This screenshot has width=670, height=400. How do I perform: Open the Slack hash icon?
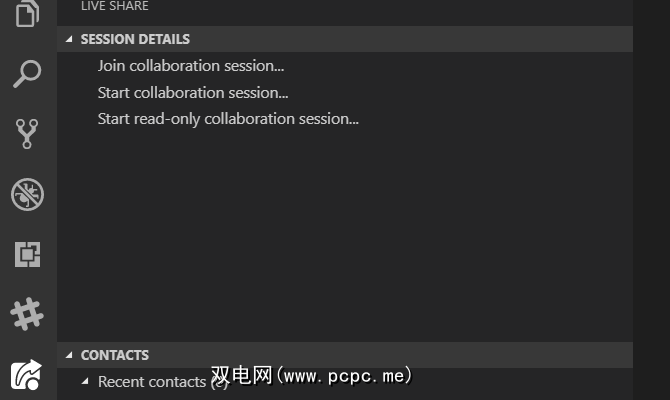[x=27, y=314]
